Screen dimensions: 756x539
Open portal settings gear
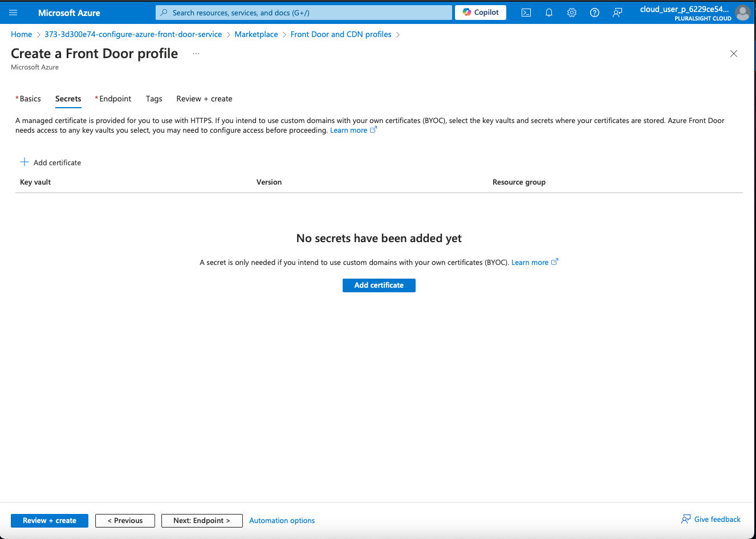coord(572,13)
